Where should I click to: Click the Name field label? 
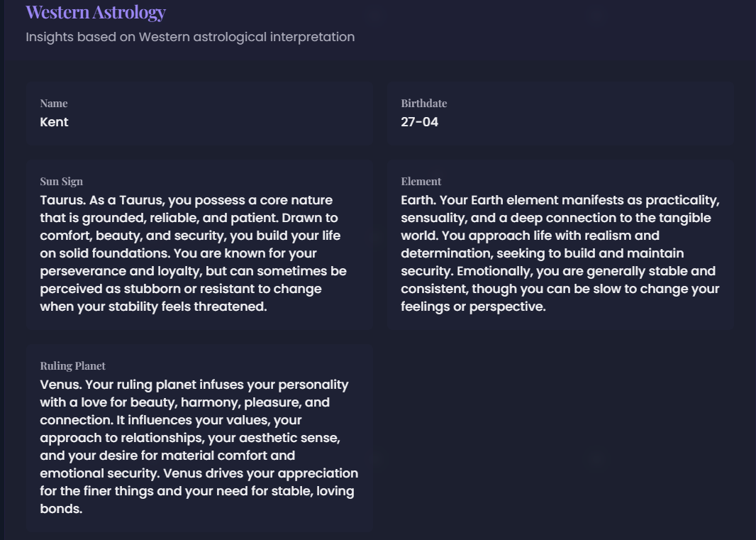click(x=54, y=104)
